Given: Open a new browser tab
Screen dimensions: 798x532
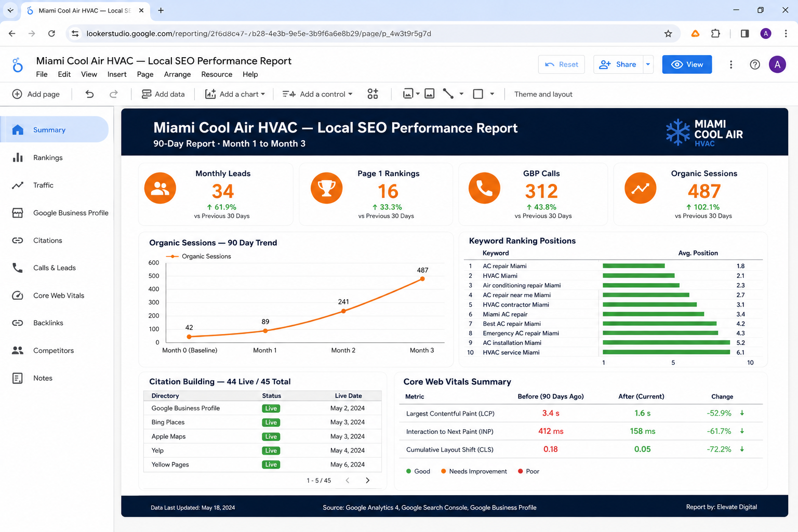Looking at the screenshot, I should click(161, 10).
